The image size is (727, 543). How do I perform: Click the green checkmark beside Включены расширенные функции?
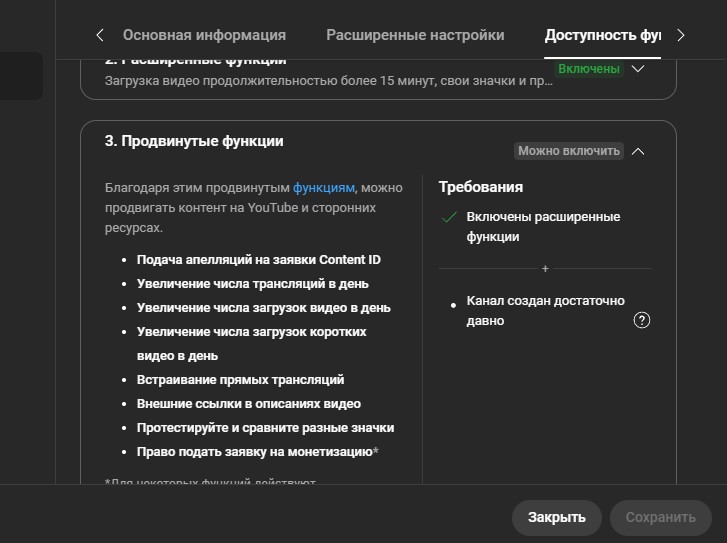tap(450, 217)
